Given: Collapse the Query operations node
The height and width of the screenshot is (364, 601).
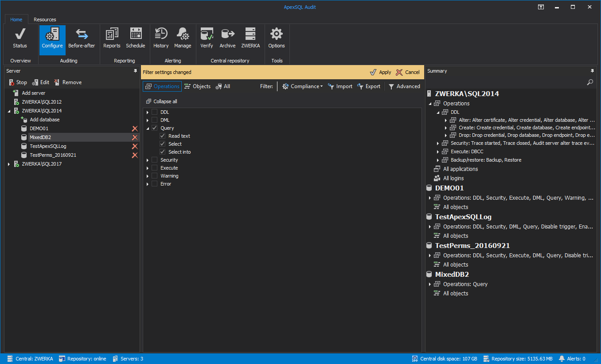Looking at the screenshot, I should pyautogui.click(x=148, y=128).
